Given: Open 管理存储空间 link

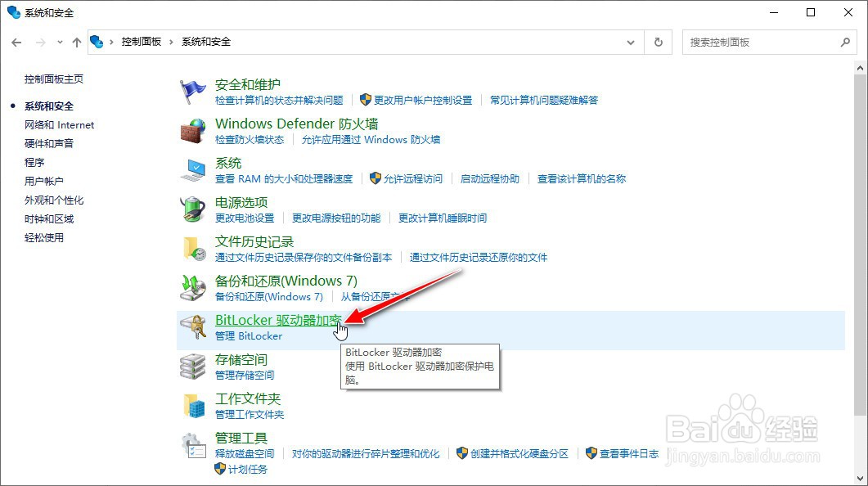Looking at the screenshot, I should [x=244, y=376].
